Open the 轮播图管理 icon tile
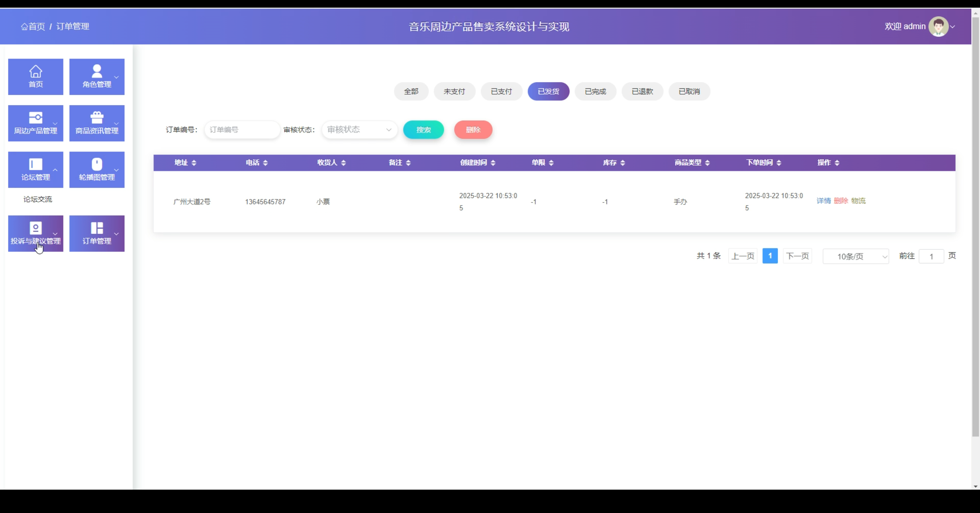This screenshot has height=513, width=980. click(97, 169)
